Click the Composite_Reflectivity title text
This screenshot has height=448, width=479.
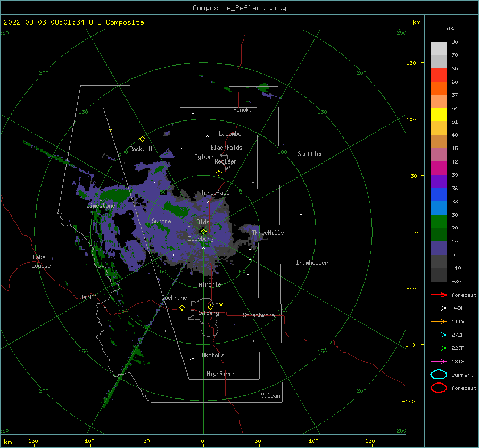click(240, 8)
